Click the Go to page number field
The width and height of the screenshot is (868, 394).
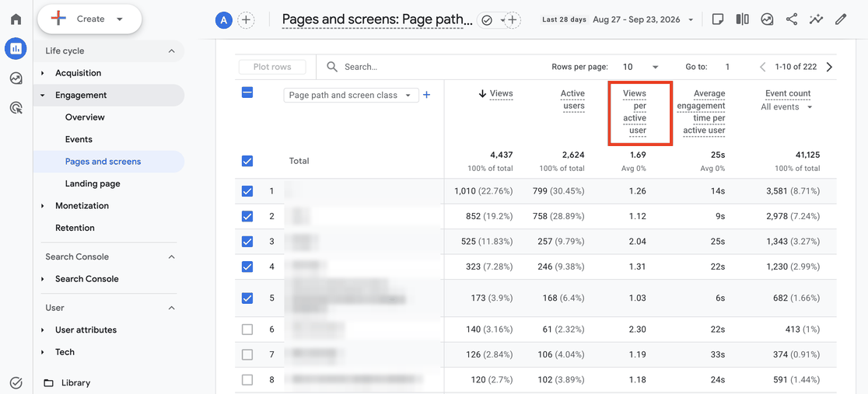tap(727, 67)
